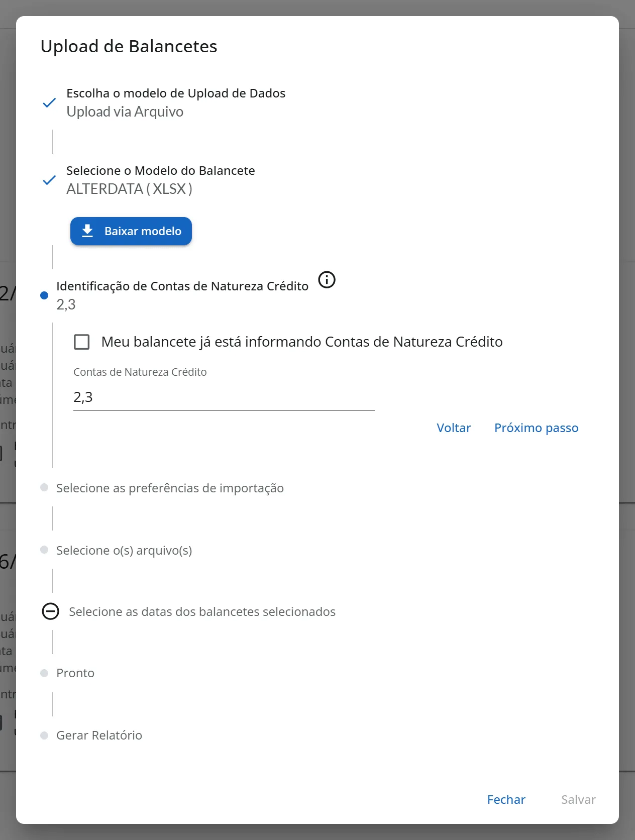Open step 'Escolha o modelo de Upload de Dados'
Viewport: 635px width, 840px height.
176,93
